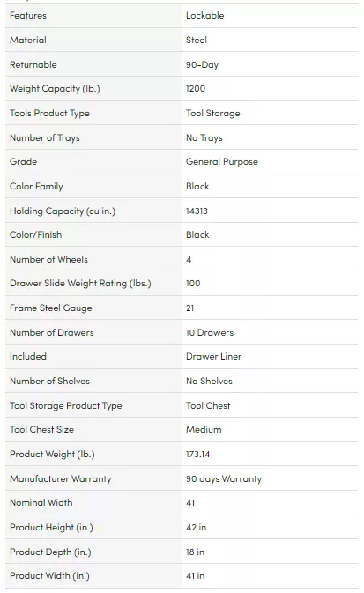The image size is (364, 593).
Task: Select the Tool Storage product type value
Action: 212,113
